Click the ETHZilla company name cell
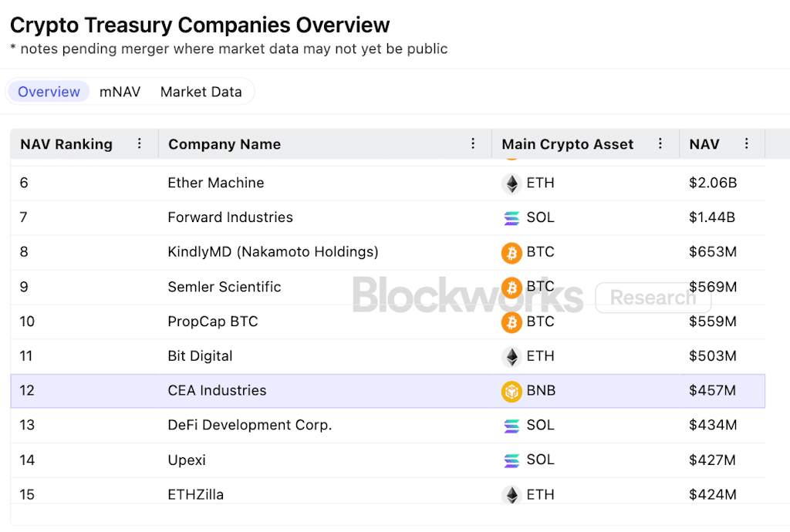 tap(196, 494)
